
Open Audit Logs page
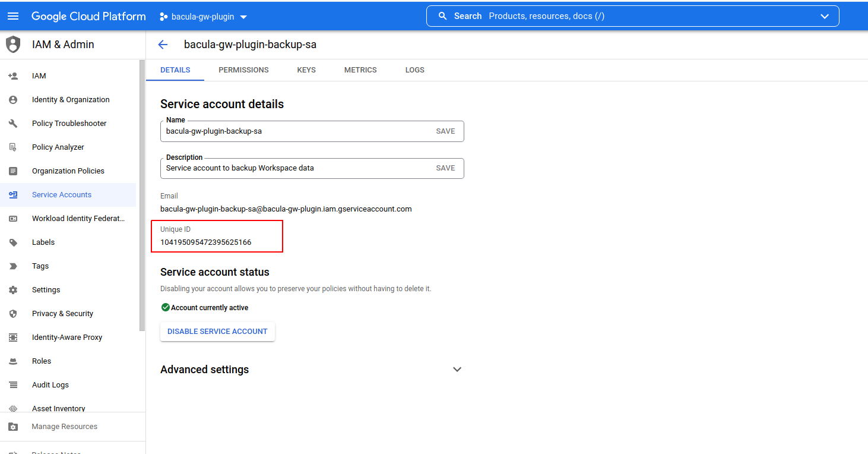click(x=68, y=385)
